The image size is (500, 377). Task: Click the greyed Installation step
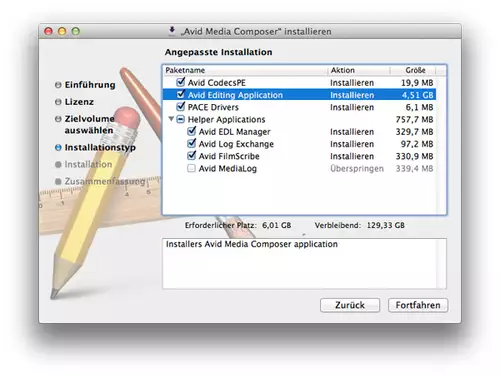click(x=88, y=164)
